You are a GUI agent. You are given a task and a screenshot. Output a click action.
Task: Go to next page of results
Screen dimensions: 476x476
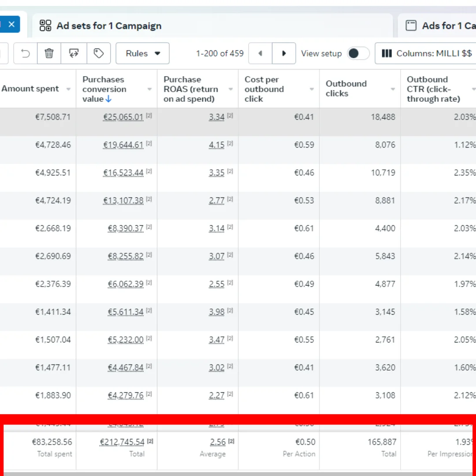coord(284,53)
